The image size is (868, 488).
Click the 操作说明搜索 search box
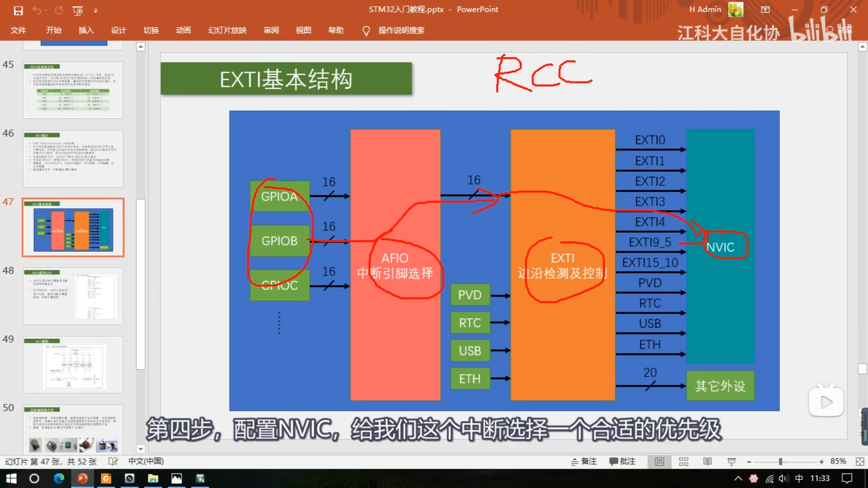401,30
